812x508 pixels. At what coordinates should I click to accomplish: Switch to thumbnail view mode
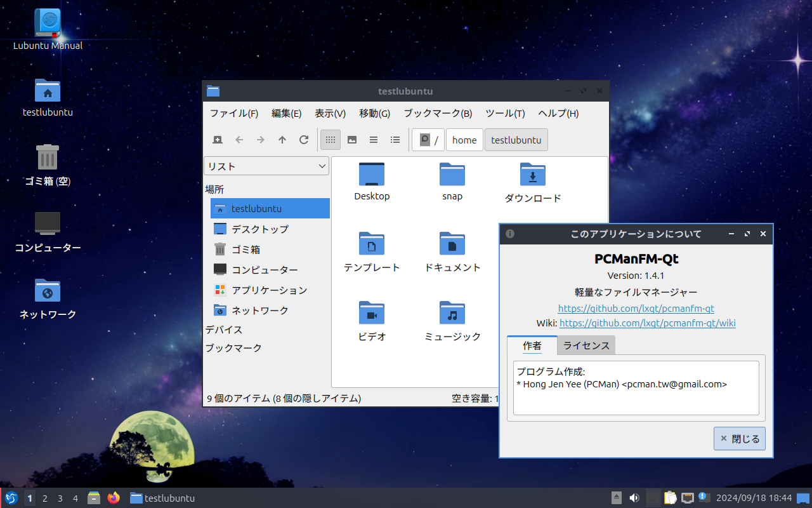352,140
